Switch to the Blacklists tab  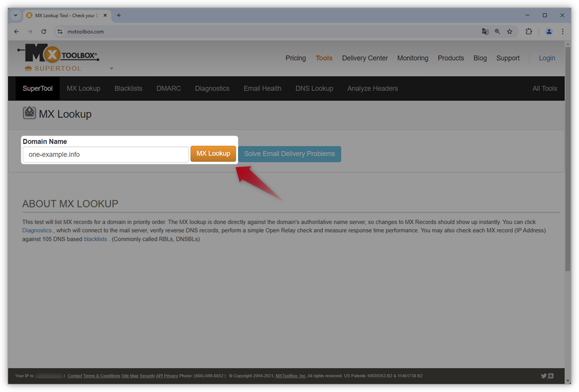128,88
